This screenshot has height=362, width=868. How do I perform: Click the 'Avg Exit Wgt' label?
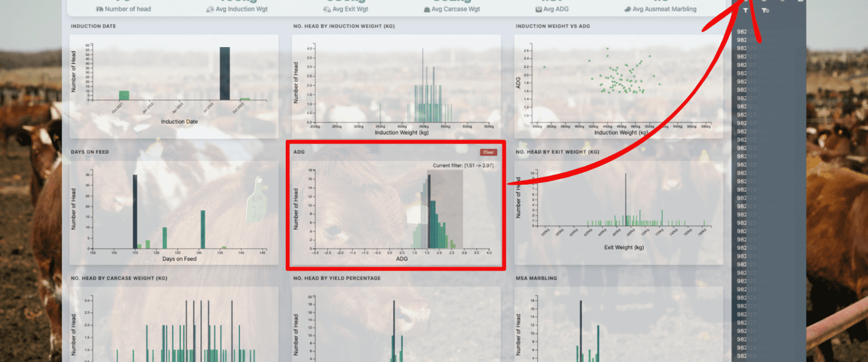pos(350,9)
